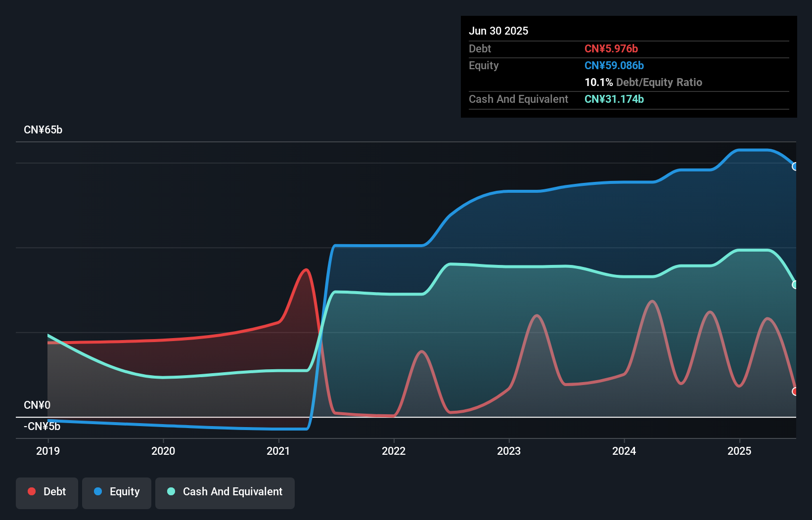The width and height of the screenshot is (812, 520).
Task: Toggle the Cash And Equivalent series visibility
Action: tap(225, 492)
